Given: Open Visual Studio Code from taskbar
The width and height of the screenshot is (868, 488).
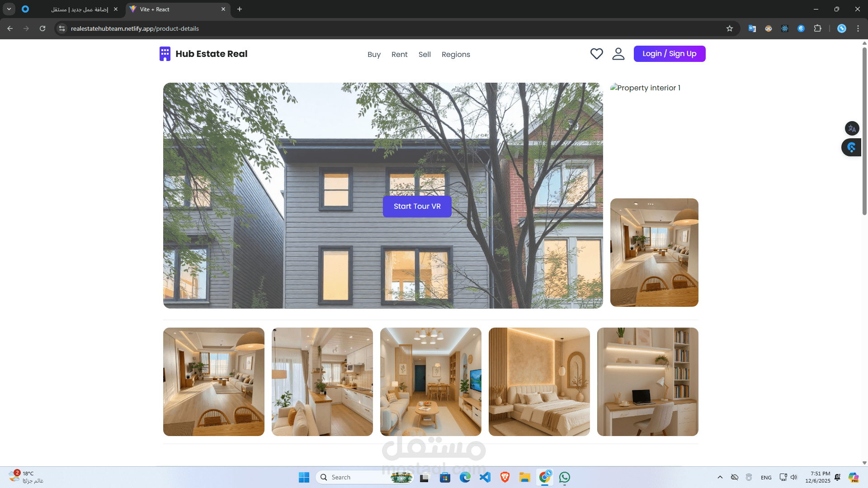Looking at the screenshot, I should pos(485,477).
